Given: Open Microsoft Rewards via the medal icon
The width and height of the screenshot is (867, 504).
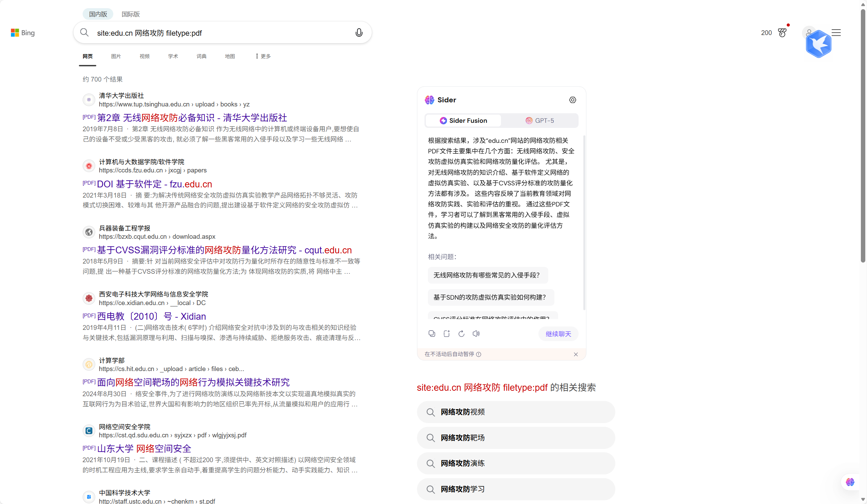Looking at the screenshot, I should pyautogui.click(x=782, y=32).
